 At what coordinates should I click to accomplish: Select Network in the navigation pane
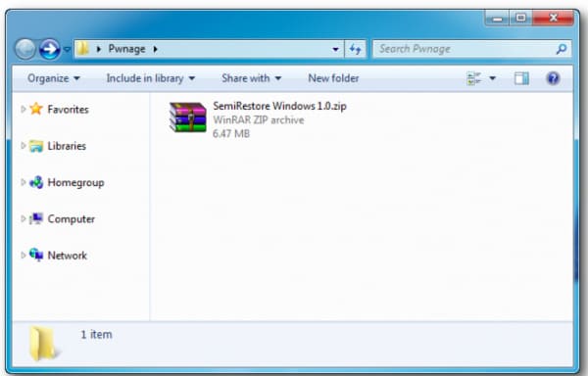point(67,256)
